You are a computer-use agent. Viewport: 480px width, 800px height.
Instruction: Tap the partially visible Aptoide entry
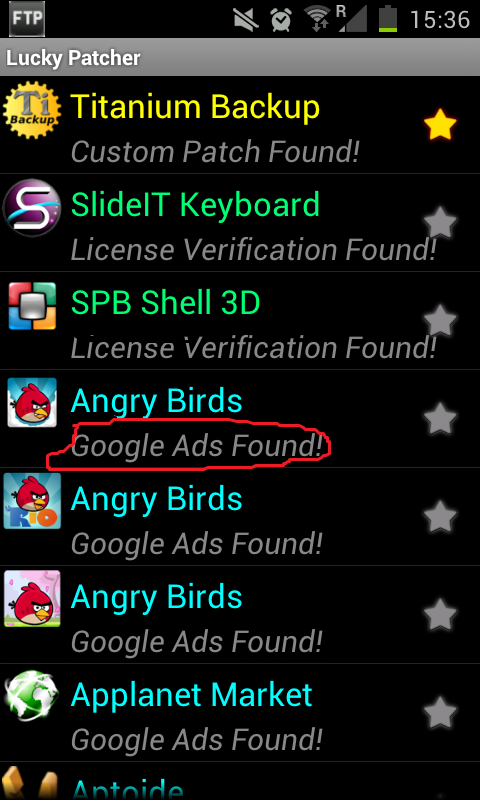coord(240,782)
